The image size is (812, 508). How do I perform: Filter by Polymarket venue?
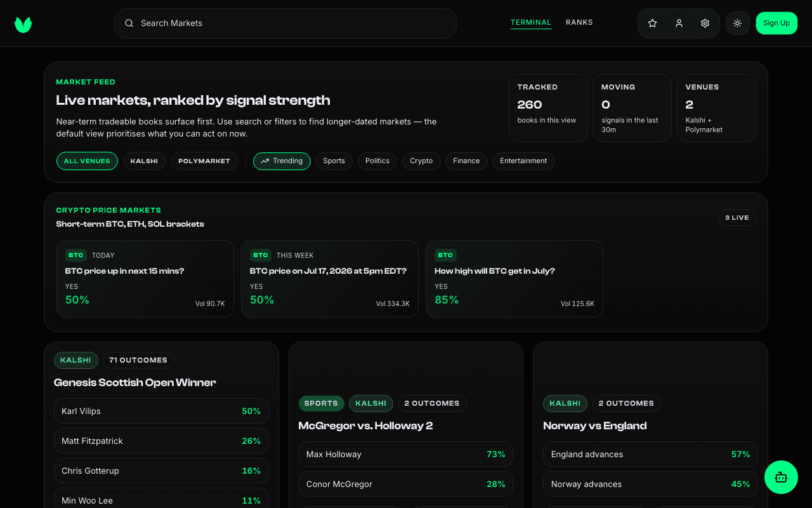(204, 161)
